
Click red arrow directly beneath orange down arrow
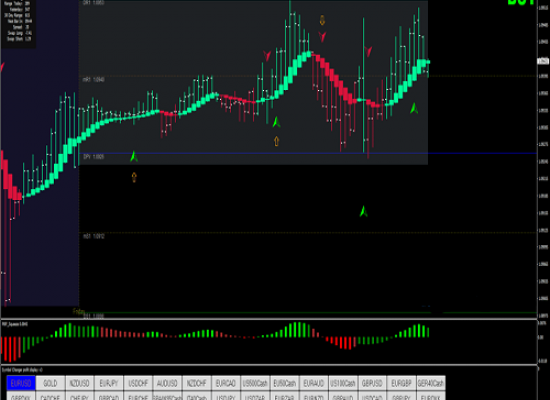pyautogui.click(x=322, y=36)
